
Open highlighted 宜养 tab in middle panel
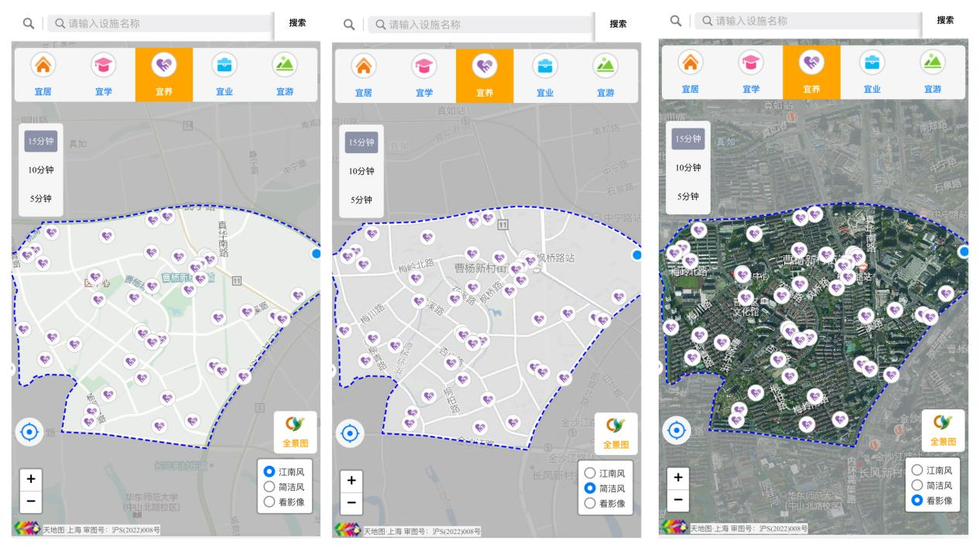click(x=485, y=76)
